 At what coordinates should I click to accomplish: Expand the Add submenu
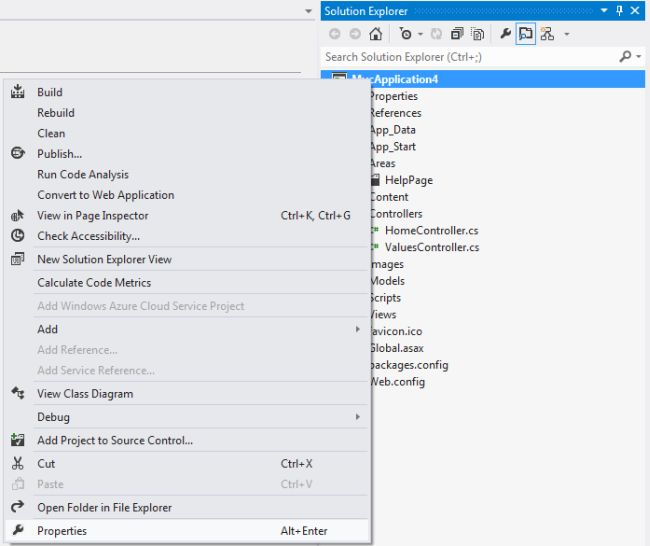[187, 329]
